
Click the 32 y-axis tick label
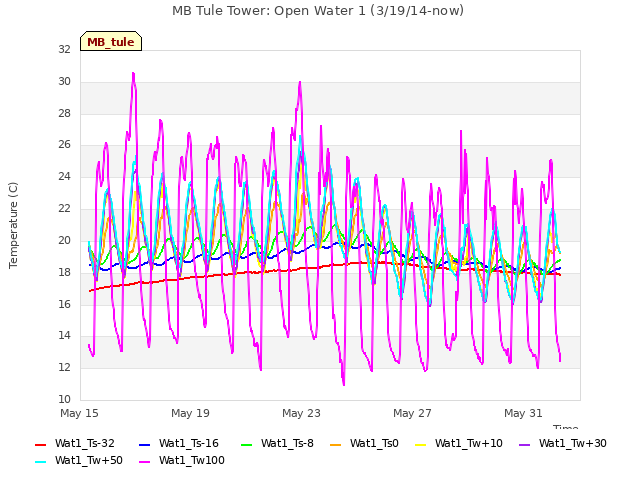(x=64, y=49)
